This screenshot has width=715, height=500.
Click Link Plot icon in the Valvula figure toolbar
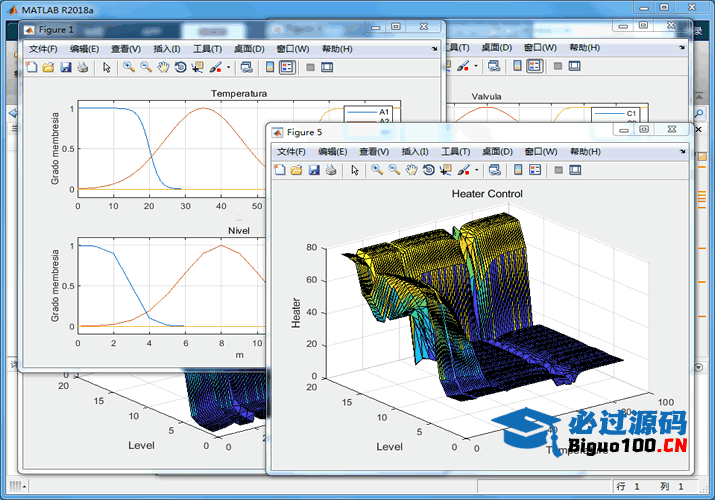(494, 66)
